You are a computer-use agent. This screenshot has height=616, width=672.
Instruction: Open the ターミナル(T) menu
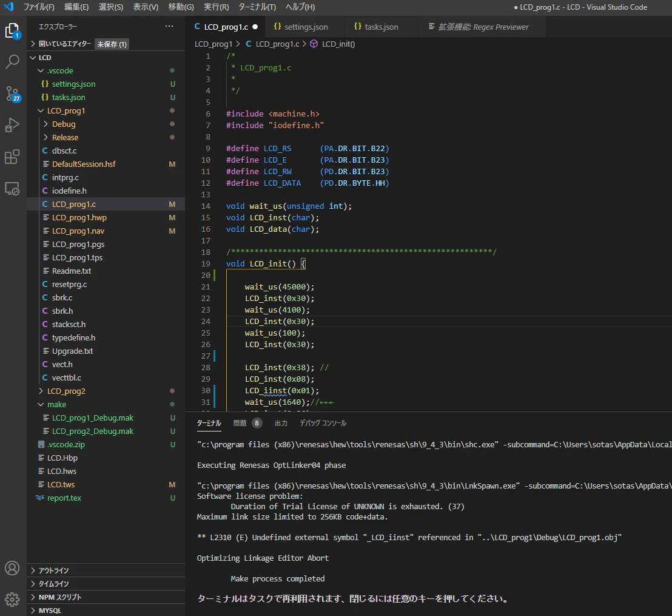point(257,7)
